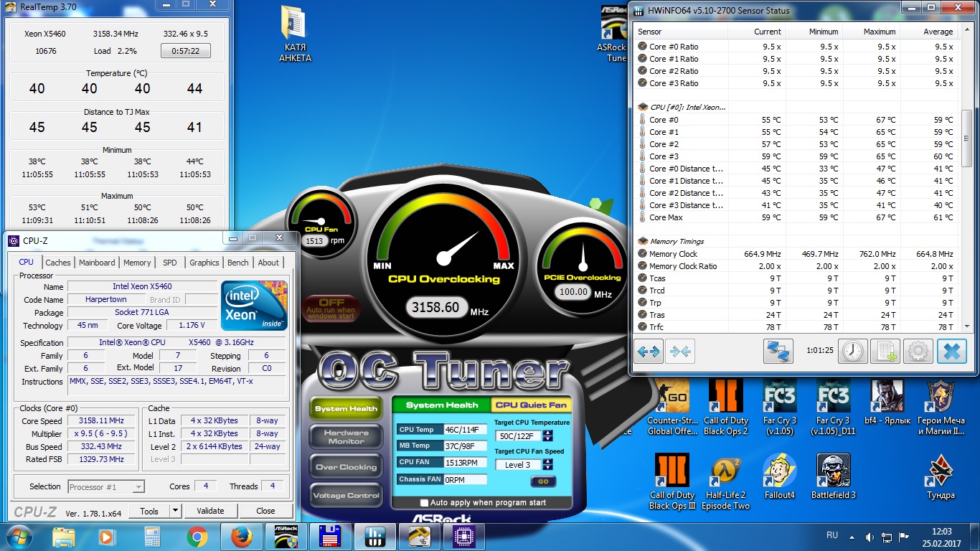Select the bf4 - Ярлык desktop shortcut

887,402
